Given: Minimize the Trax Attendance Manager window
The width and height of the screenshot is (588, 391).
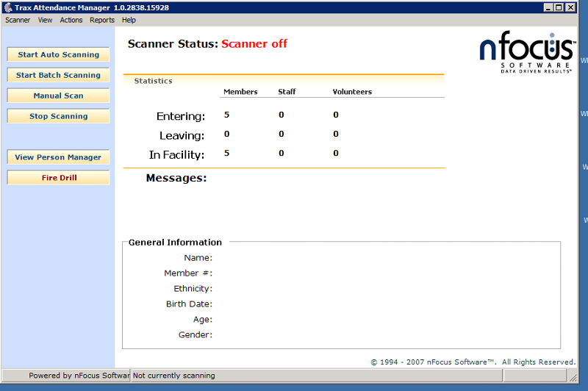Looking at the screenshot, I should 548,7.
